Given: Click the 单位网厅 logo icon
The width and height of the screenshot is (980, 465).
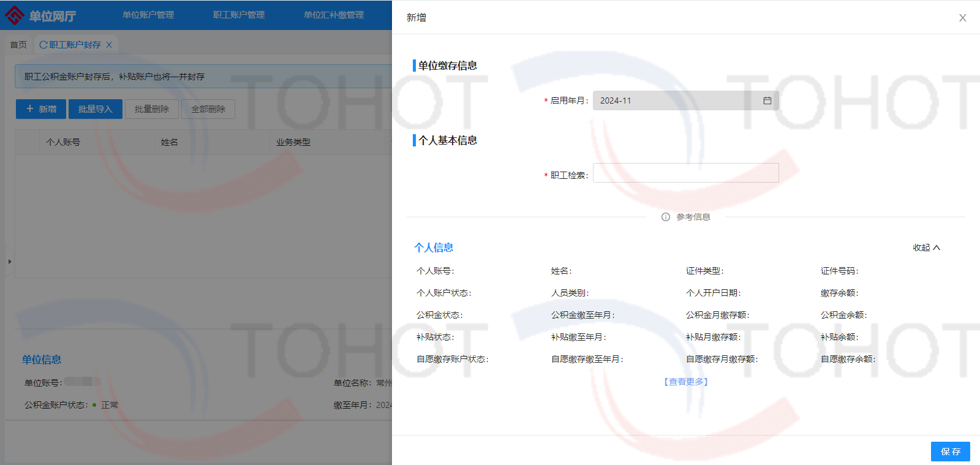Looking at the screenshot, I should [x=15, y=15].
